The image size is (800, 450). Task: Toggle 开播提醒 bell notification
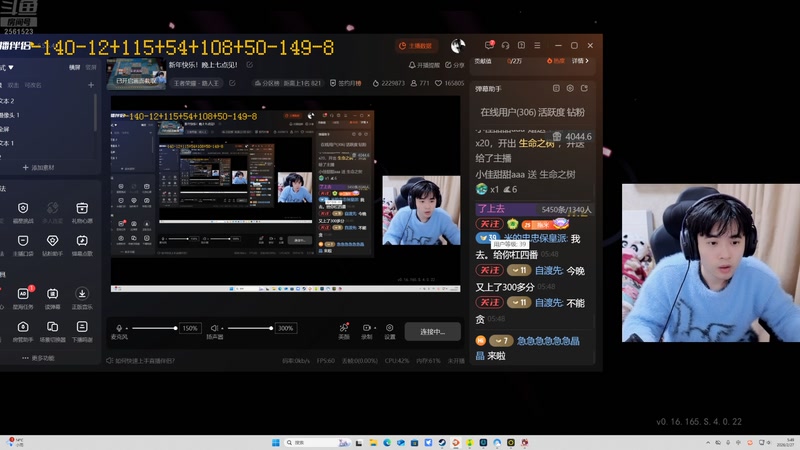[423, 65]
